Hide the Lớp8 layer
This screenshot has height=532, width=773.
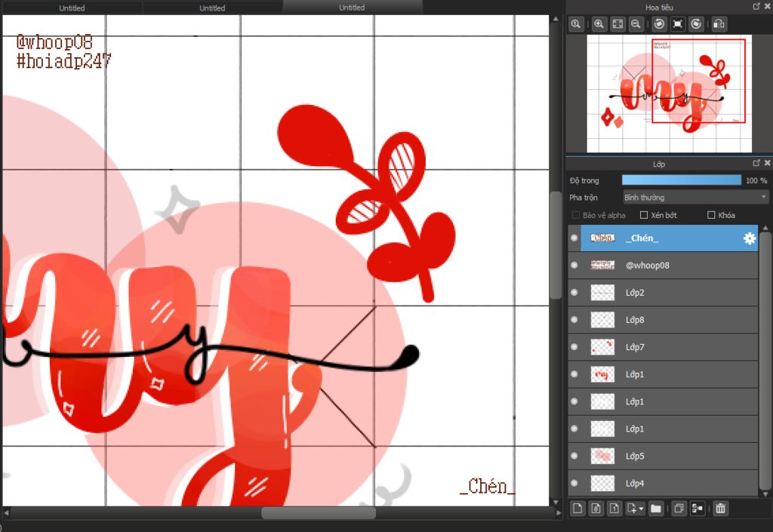point(574,320)
